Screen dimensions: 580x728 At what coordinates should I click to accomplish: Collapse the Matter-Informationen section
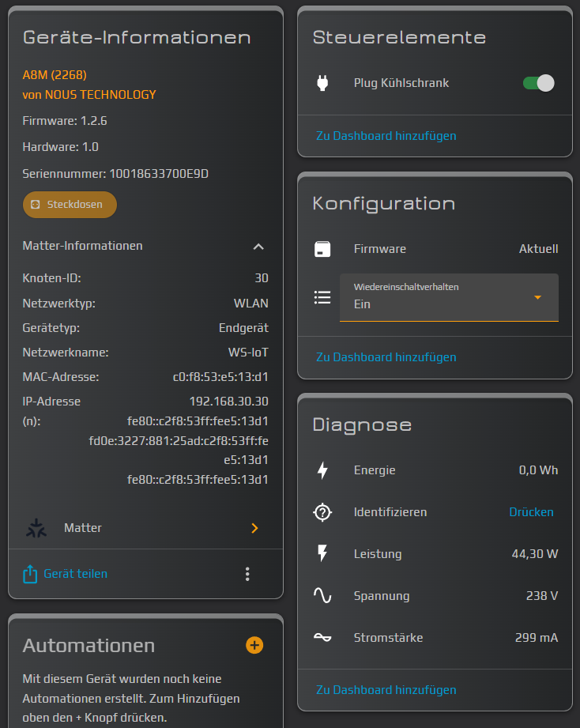click(x=258, y=247)
